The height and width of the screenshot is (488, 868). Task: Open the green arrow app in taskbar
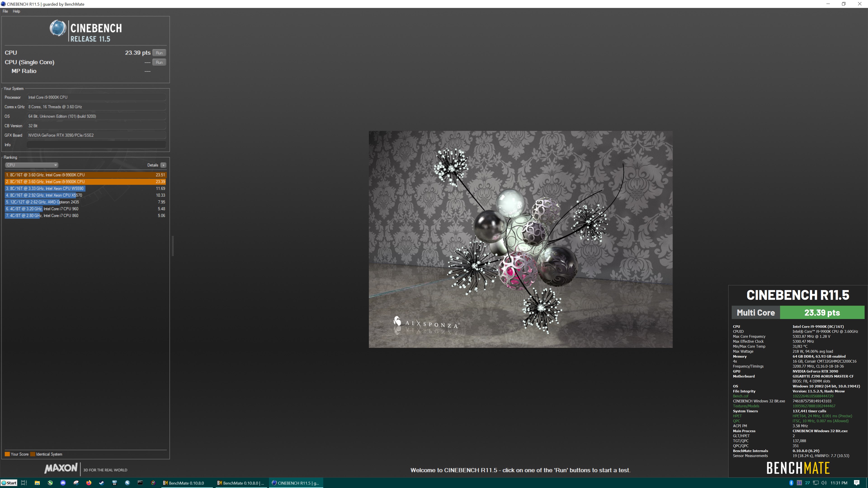click(x=50, y=483)
